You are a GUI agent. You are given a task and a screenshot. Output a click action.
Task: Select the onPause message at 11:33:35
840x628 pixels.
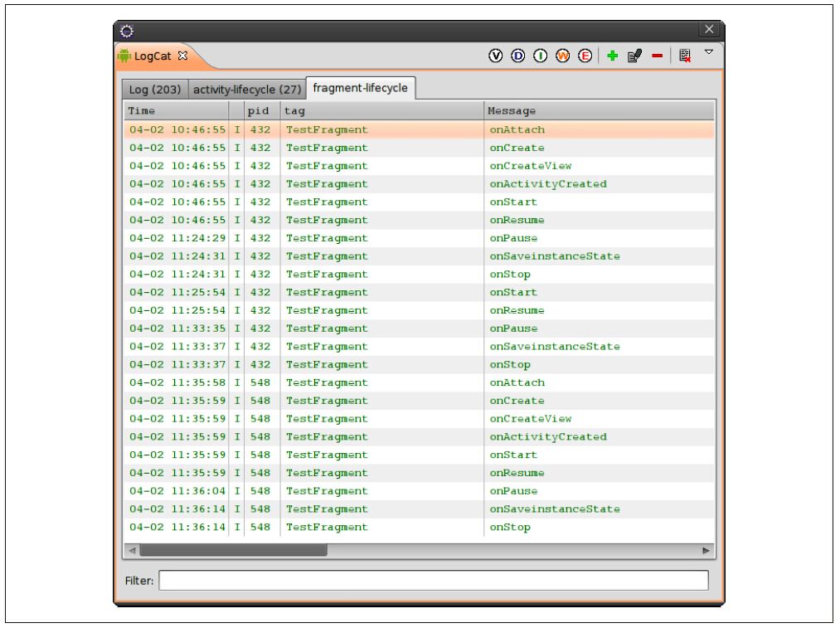click(513, 329)
